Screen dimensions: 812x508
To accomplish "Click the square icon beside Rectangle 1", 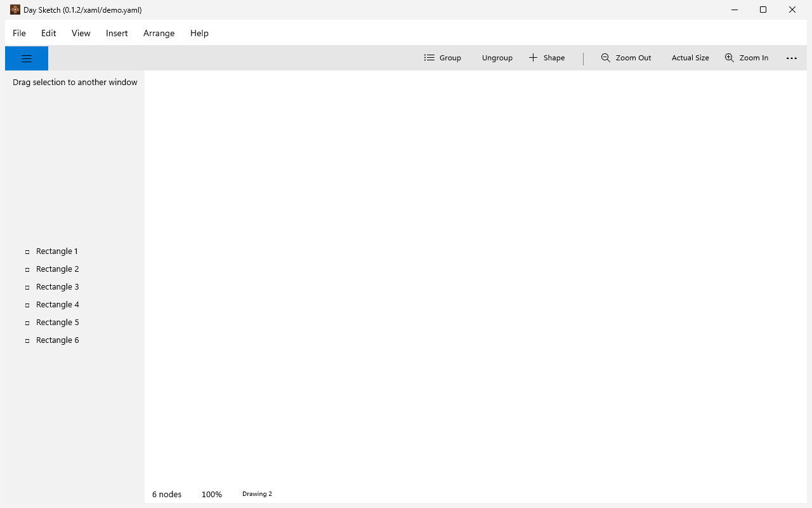I will pos(27,252).
